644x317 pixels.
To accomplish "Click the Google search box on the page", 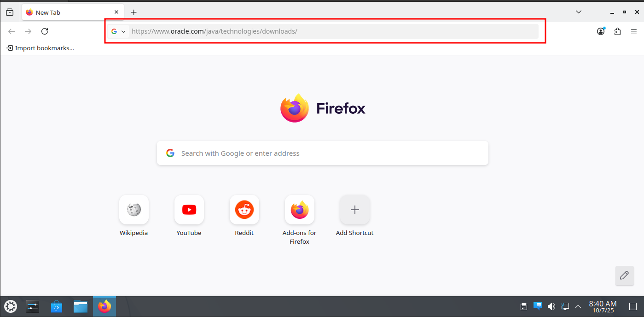I will pyautogui.click(x=322, y=153).
